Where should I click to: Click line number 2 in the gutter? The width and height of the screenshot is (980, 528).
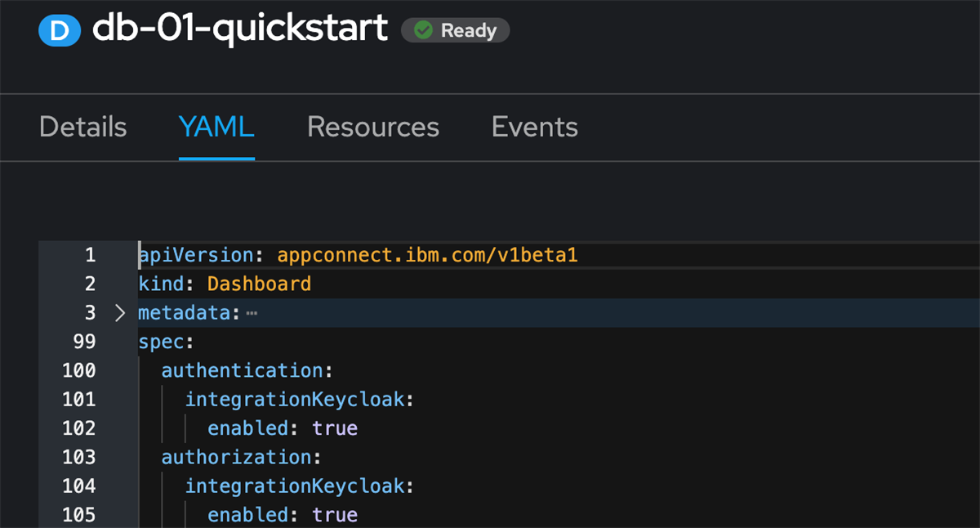pos(90,284)
